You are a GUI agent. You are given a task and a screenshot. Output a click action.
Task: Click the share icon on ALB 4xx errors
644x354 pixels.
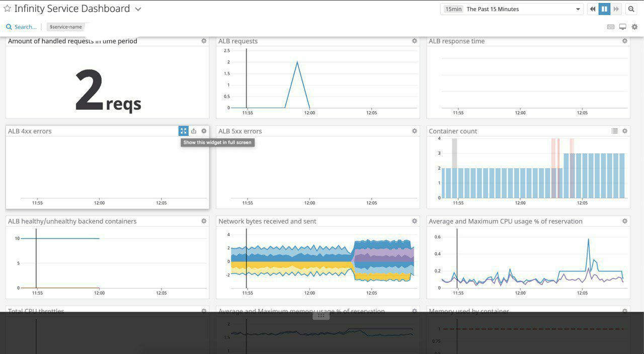coord(194,131)
